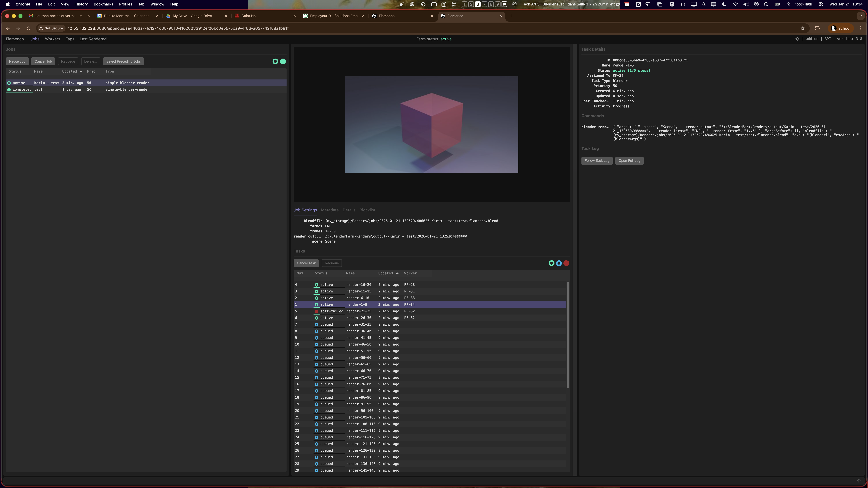Click status icon of queued render-31-35 task
The height and width of the screenshot is (488, 868).
316,325
